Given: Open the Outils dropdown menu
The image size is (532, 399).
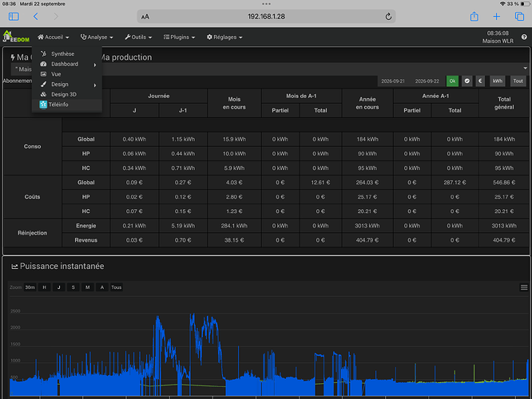Looking at the screenshot, I should pos(138,37).
